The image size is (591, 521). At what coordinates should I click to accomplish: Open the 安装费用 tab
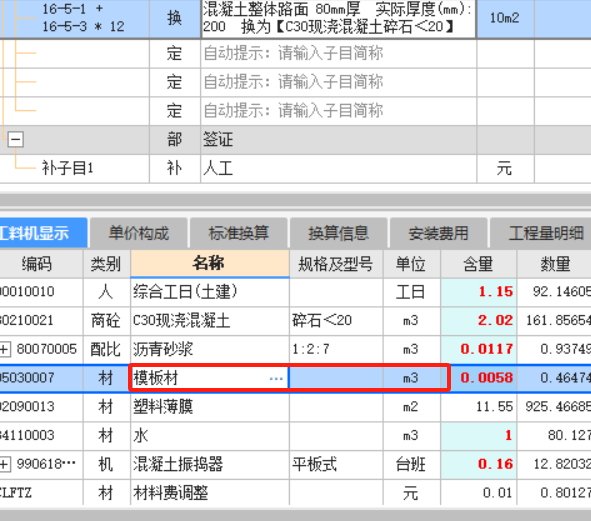(x=438, y=233)
